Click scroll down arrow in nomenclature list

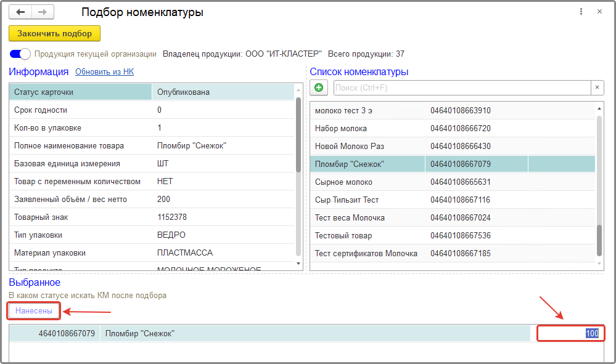click(x=599, y=264)
